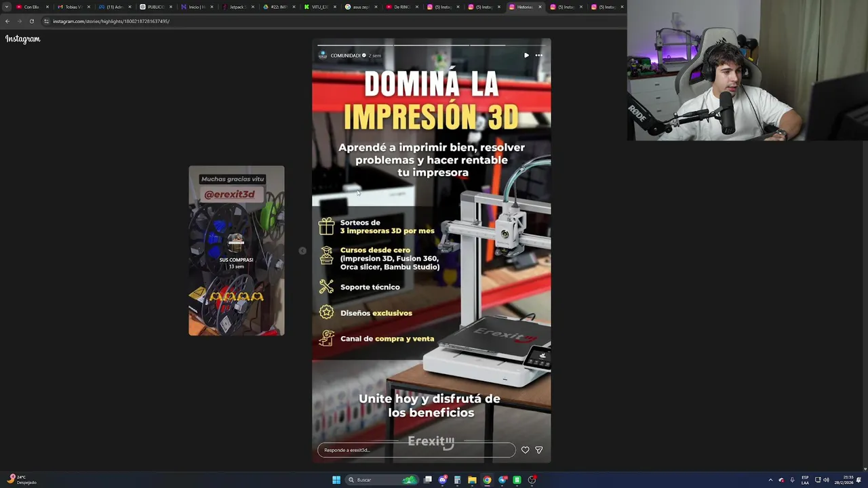The height and width of the screenshot is (488, 868).
Task: Open the 'SUS COMPRAS!' highlight thumbnail
Action: point(237,251)
